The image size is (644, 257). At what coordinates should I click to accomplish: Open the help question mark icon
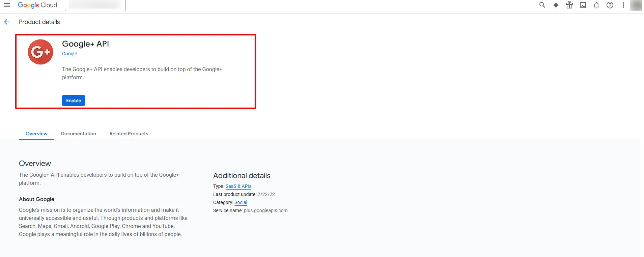pyautogui.click(x=610, y=5)
